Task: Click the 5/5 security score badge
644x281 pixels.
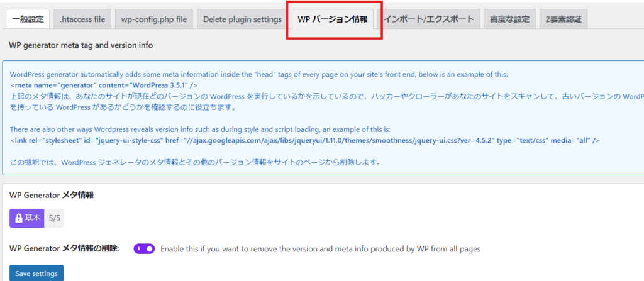Action: pyautogui.click(x=53, y=218)
